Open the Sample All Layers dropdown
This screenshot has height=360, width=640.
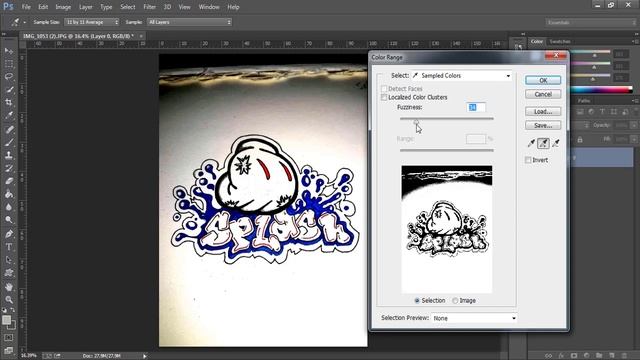189,22
